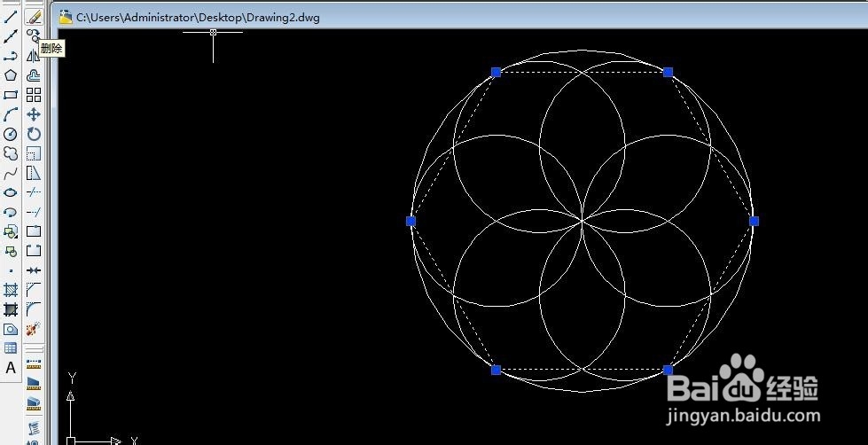
Task: Select the Circle tool
Action: 11,134
